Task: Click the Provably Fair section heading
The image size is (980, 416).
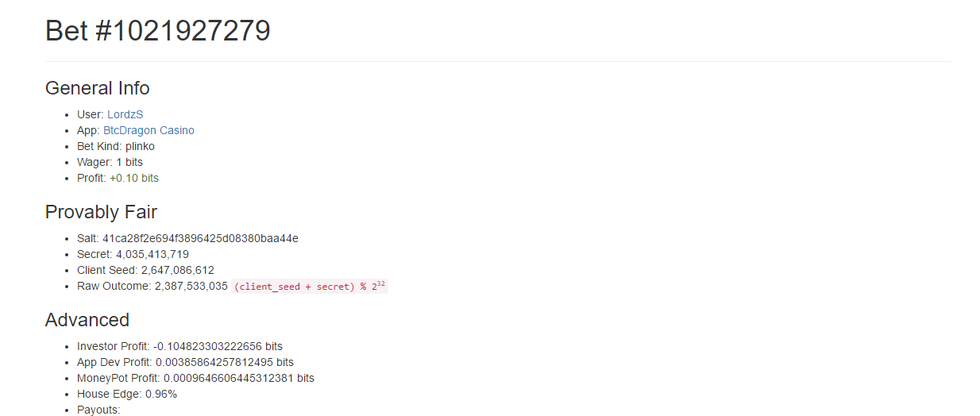Action: (102, 212)
